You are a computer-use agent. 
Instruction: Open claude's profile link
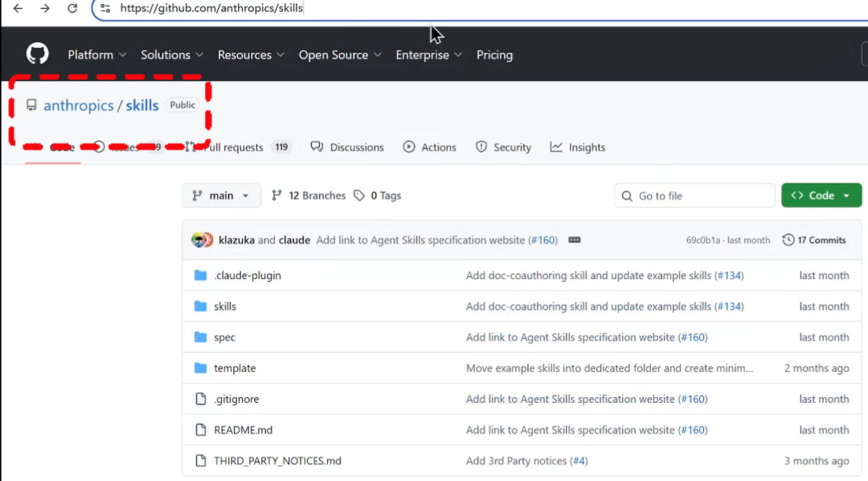point(294,240)
